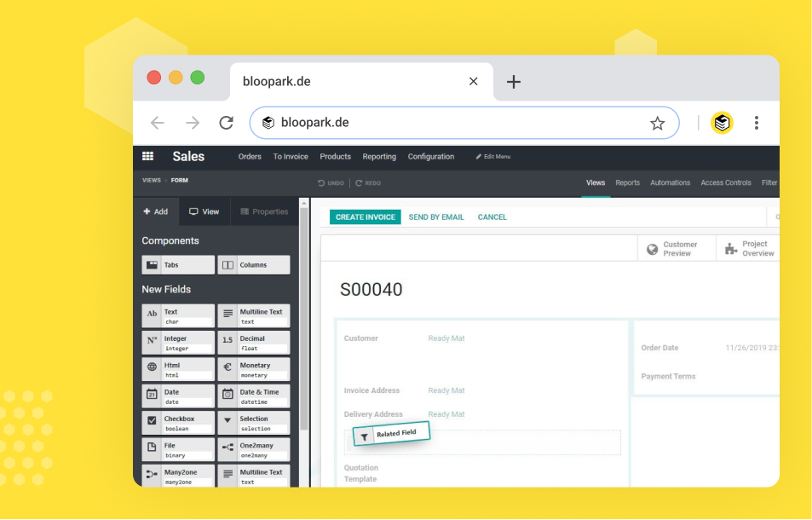Open the Customer Preview
Screen dimensions: 812x520
(676, 247)
